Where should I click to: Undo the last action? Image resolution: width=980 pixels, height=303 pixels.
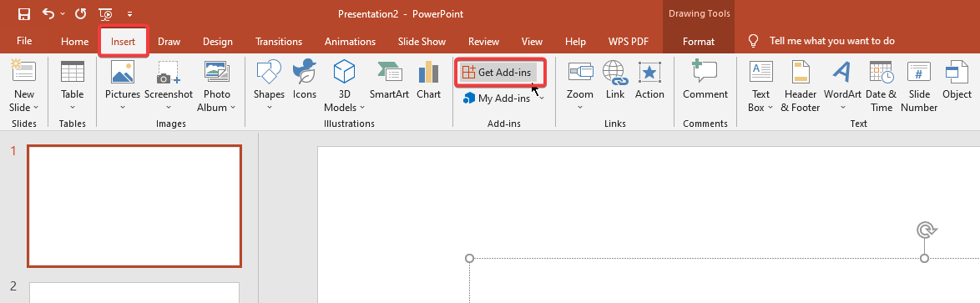48,13
